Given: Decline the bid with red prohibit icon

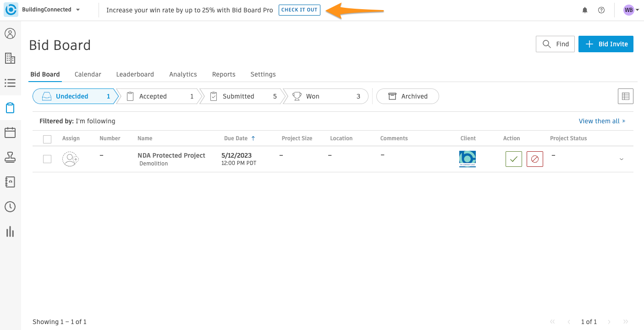Looking at the screenshot, I should tap(535, 159).
